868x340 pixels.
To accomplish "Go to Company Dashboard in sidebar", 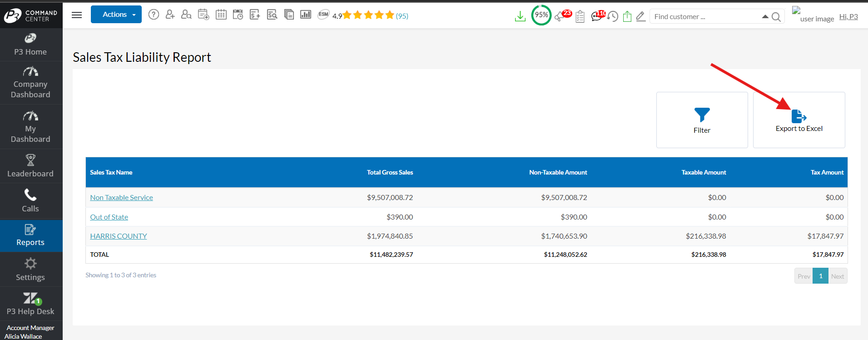I will click(x=30, y=83).
